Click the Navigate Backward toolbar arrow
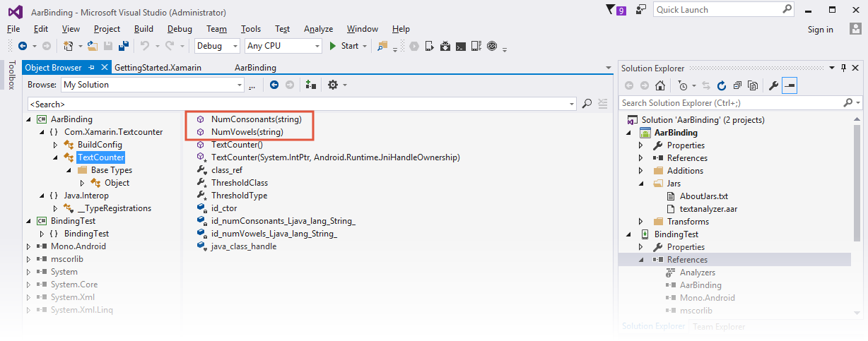 point(23,46)
